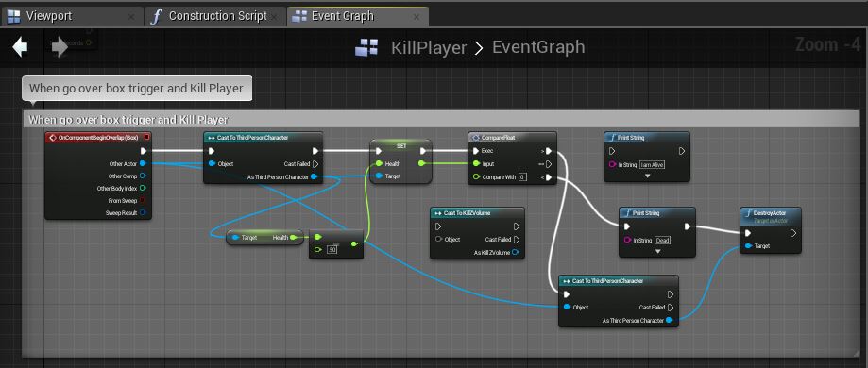Image resolution: width=868 pixels, height=368 pixels.
Task: Go back with the left arrow button
Action: click(x=21, y=47)
